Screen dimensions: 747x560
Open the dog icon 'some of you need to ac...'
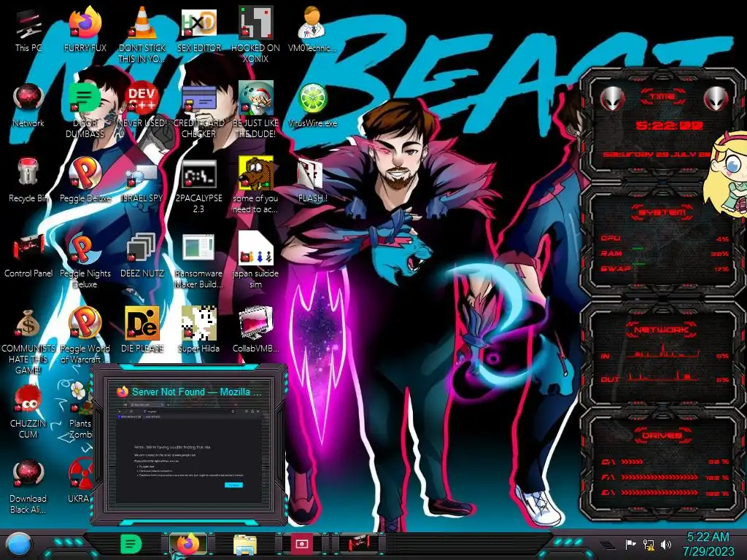coord(255,186)
